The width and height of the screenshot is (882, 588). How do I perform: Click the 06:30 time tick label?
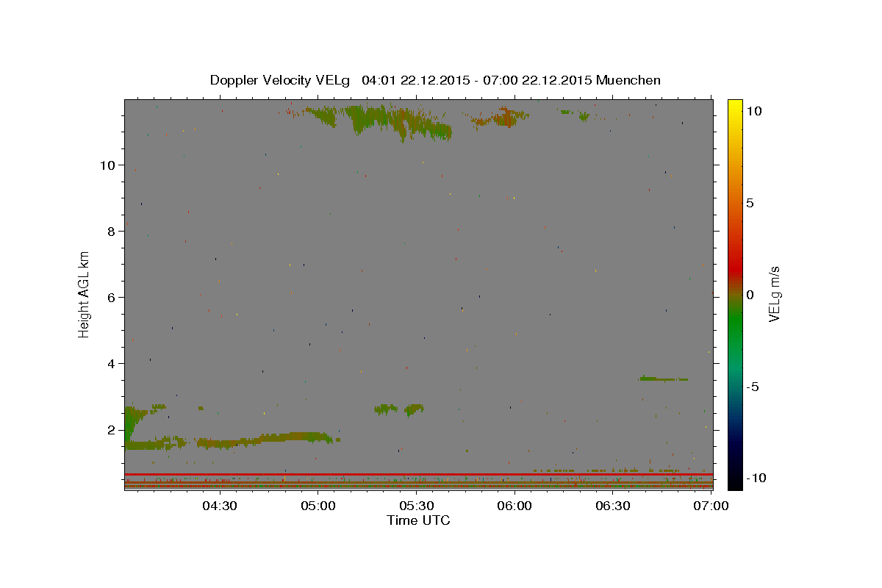coord(613,506)
